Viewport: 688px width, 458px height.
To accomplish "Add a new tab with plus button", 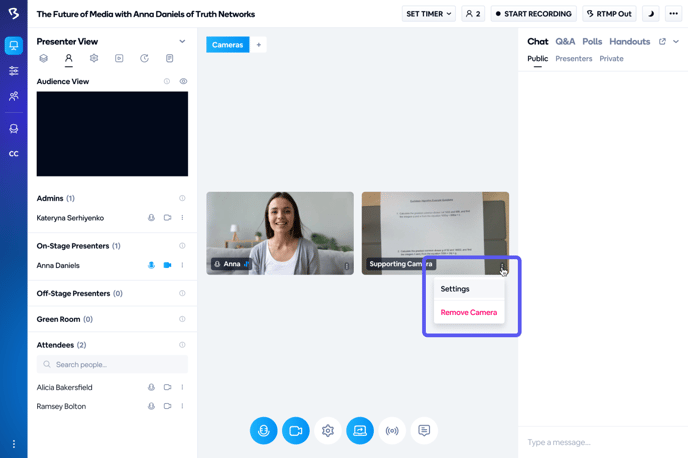I will point(258,45).
